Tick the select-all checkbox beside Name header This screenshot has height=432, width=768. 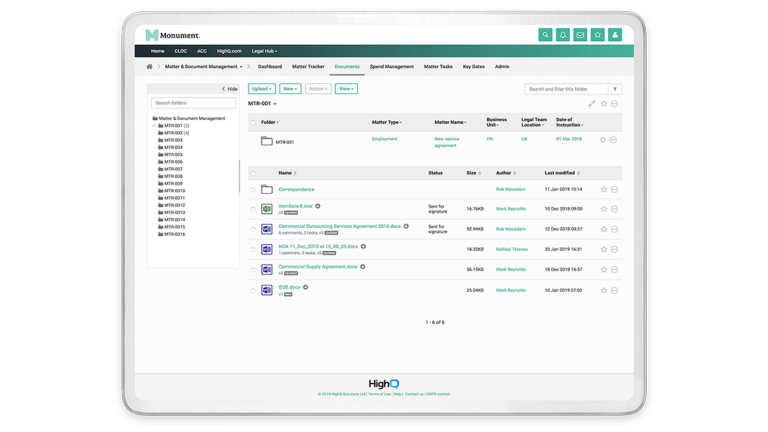pos(253,173)
